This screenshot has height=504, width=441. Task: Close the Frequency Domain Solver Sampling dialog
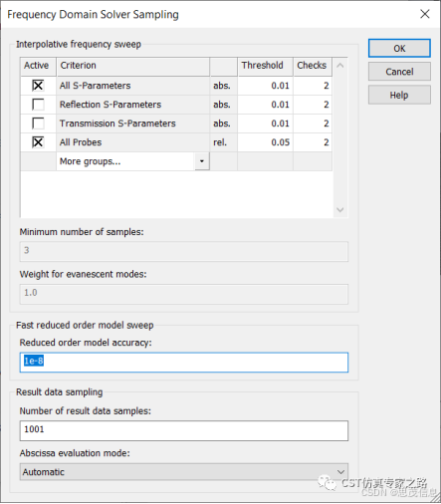tap(425, 14)
